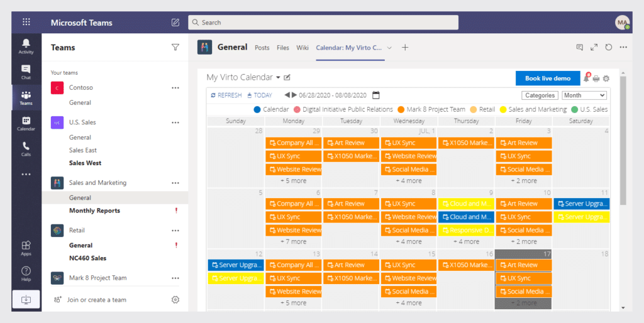Go to next date range arrow
The image size is (644, 323).
(294, 96)
